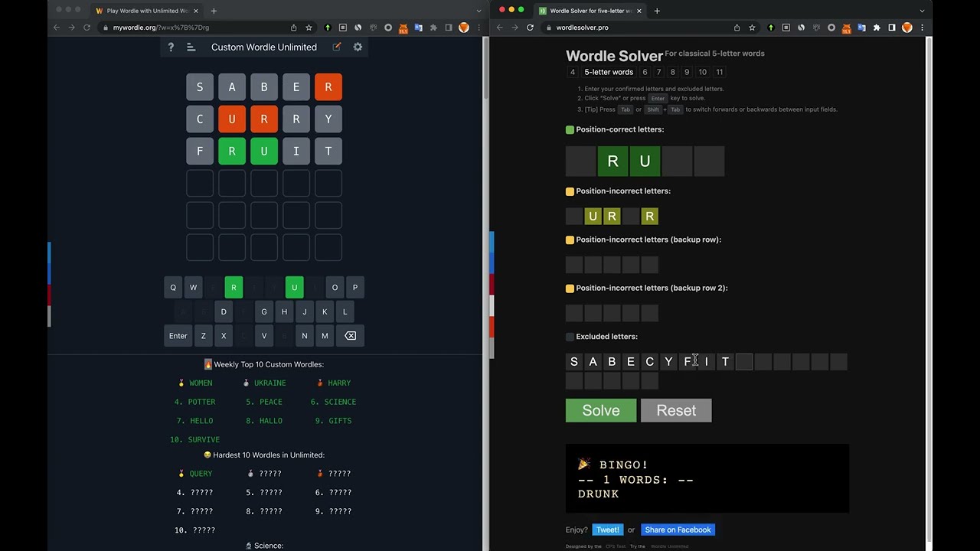
Task: Click the Tweet! button
Action: (x=608, y=530)
